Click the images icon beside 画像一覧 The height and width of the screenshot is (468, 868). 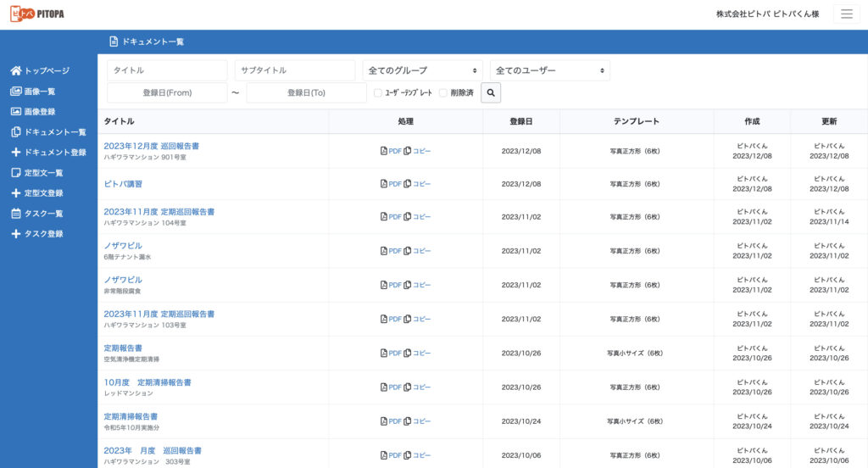(16, 91)
